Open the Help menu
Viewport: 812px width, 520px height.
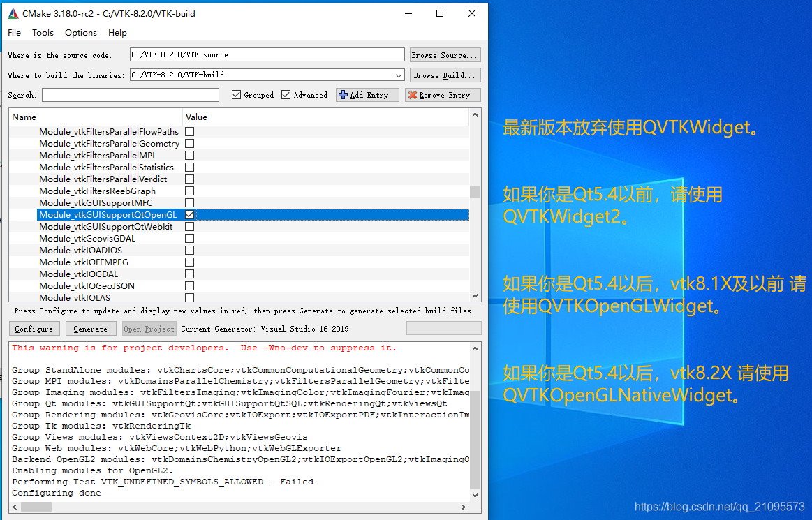pyautogui.click(x=117, y=33)
